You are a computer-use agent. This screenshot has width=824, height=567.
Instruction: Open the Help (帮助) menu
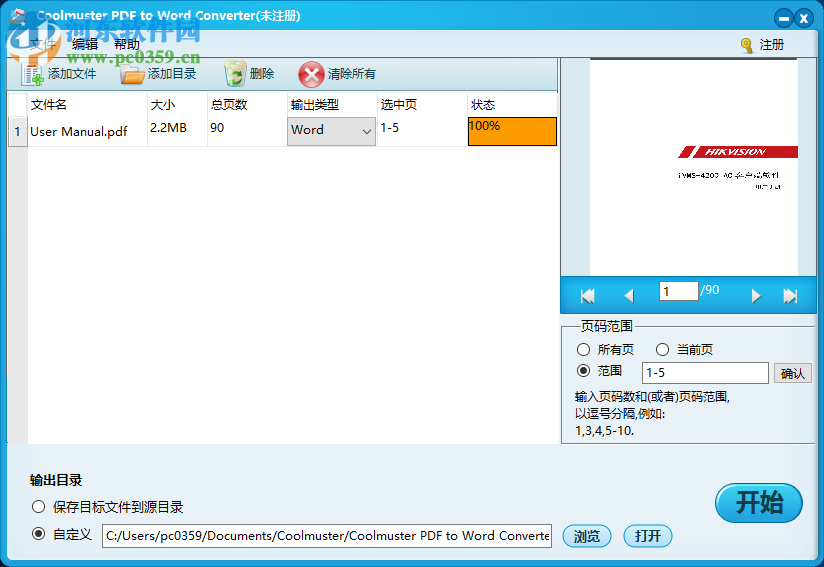pyautogui.click(x=127, y=44)
